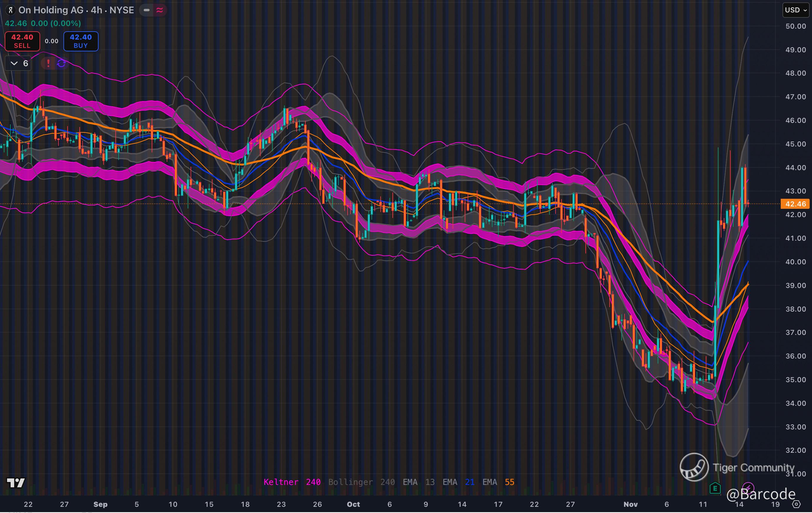Click the purple lightning bolt event icon
812x513 pixels.
point(748,487)
